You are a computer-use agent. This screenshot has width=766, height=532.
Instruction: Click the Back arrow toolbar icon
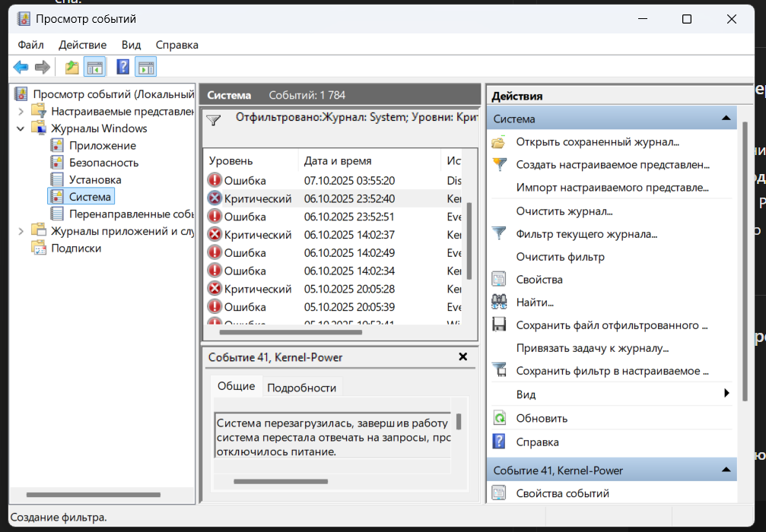[x=21, y=67]
